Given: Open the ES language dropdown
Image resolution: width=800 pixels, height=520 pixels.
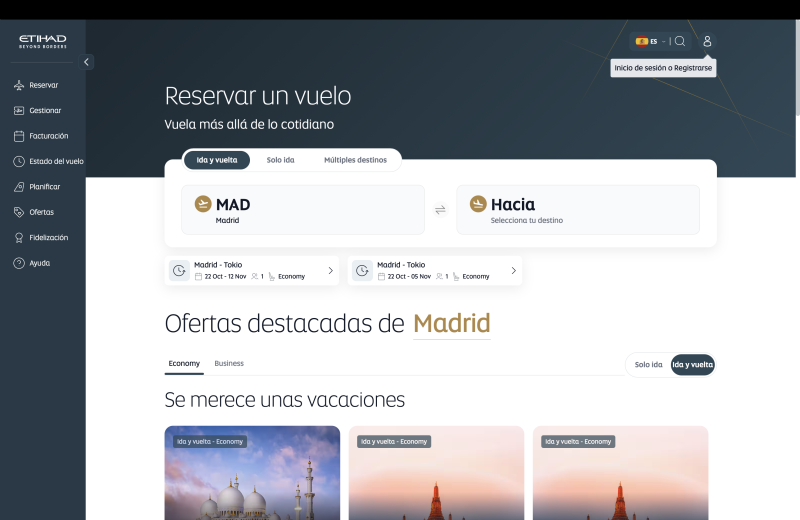Looking at the screenshot, I should click(x=650, y=41).
